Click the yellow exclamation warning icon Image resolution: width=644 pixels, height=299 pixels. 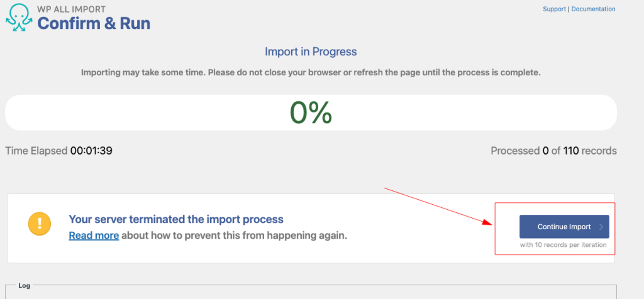coord(39,225)
